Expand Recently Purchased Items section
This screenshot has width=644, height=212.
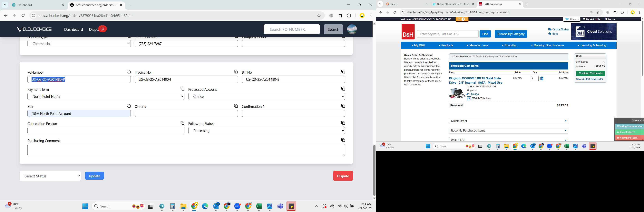pos(509,131)
